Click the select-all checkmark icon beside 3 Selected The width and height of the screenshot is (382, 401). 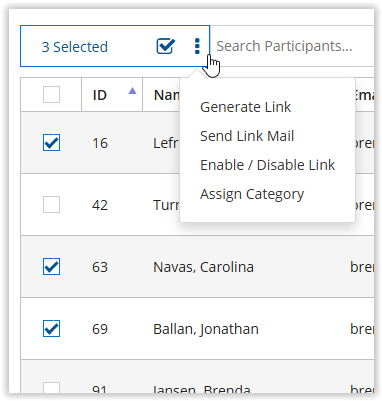point(166,46)
